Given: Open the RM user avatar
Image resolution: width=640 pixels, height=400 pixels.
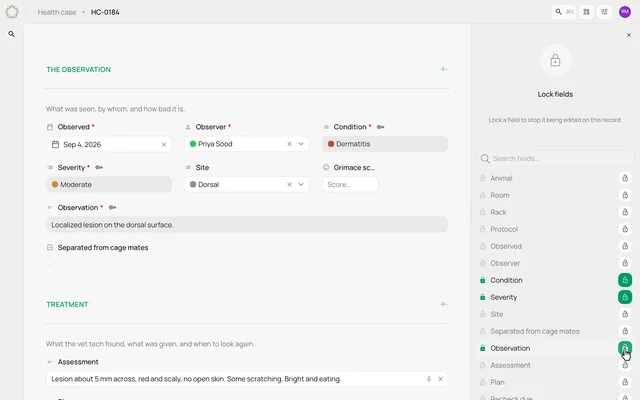Looking at the screenshot, I should point(625,12).
